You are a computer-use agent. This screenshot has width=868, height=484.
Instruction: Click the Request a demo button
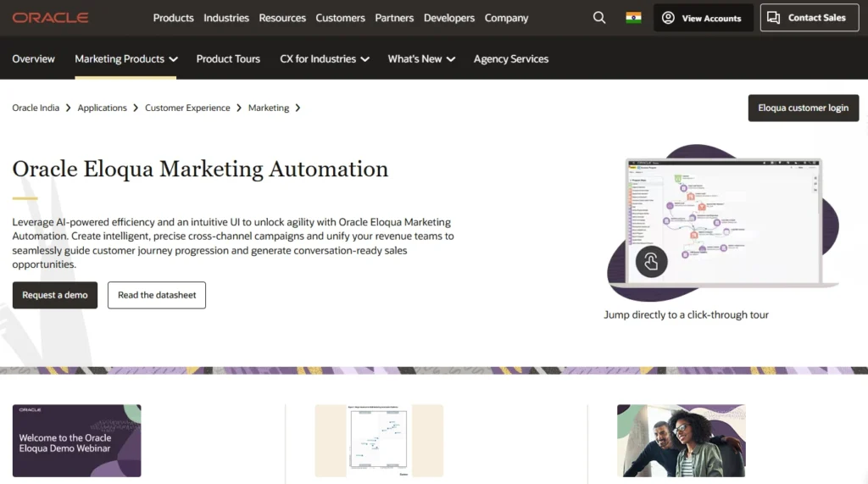pyautogui.click(x=55, y=295)
